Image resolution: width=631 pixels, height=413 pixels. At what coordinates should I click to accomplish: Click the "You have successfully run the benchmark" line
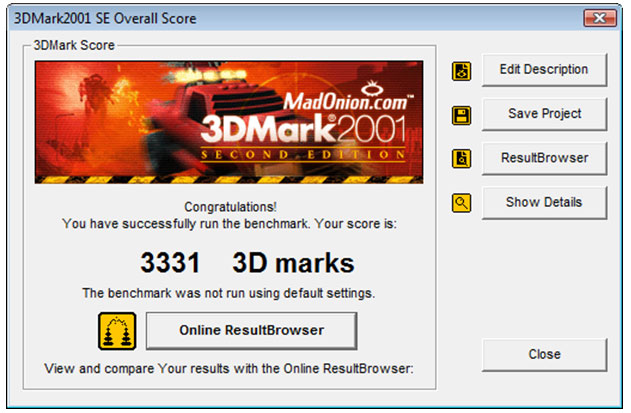pos(229,224)
